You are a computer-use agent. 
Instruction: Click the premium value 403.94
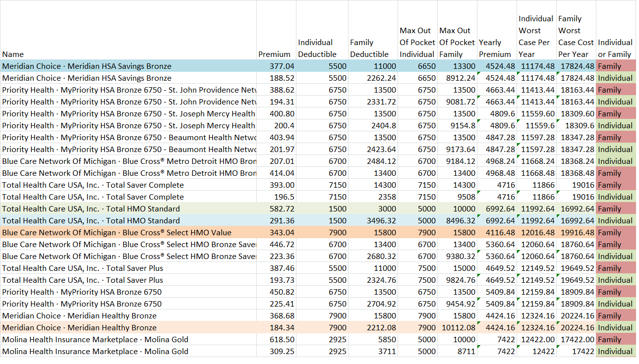(x=276, y=137)
